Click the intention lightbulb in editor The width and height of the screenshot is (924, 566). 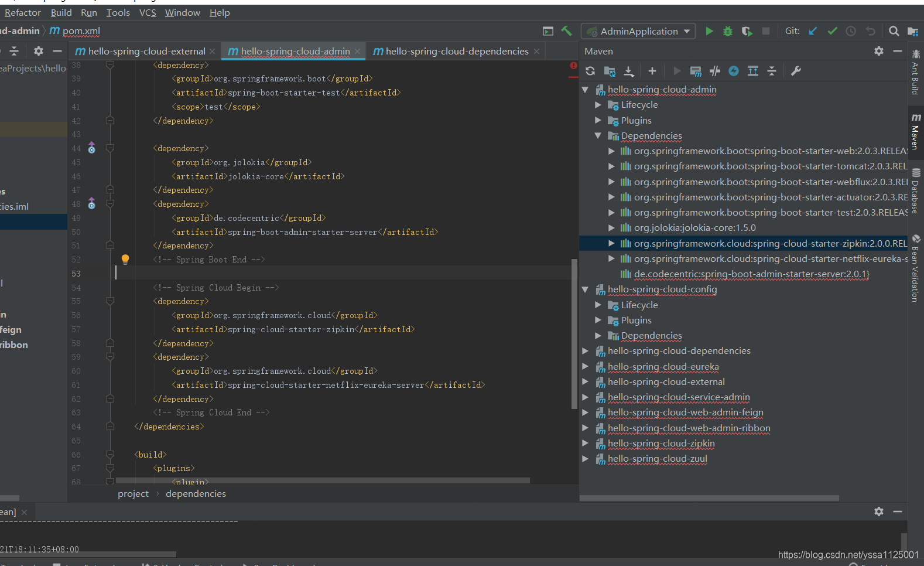click(125, 259)
